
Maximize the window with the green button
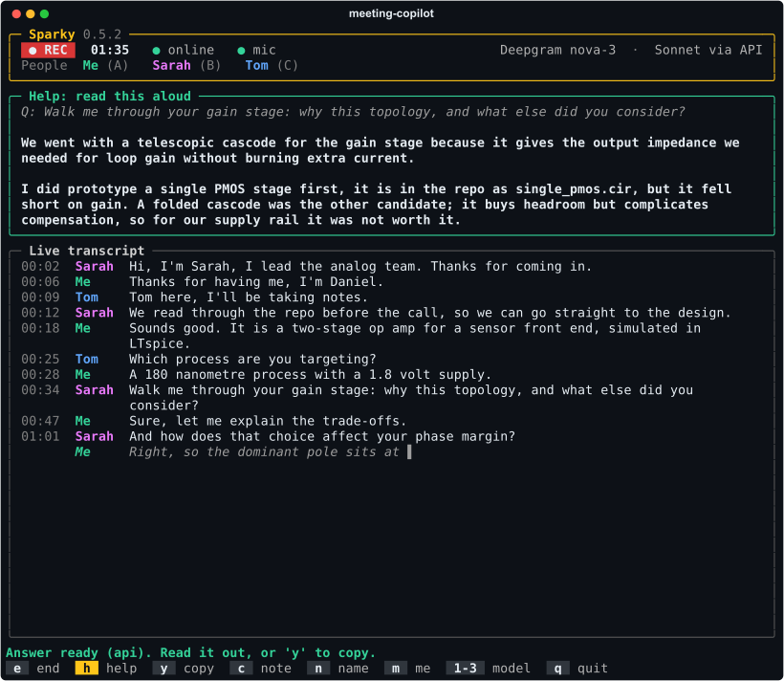pyautogui.click(x=44, y=14)
